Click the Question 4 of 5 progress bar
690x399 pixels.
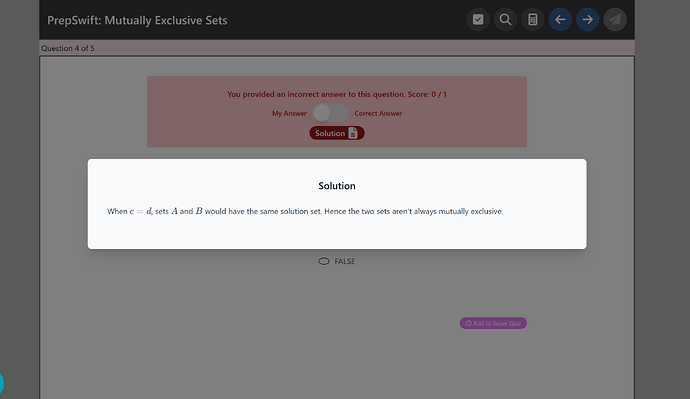coord(337,48)
